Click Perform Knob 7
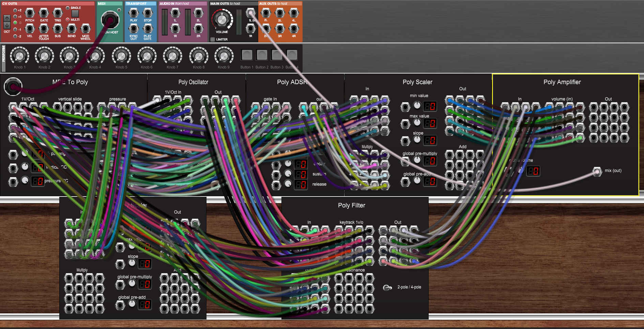The width and height of the screenshot is (644, 329). click(172, 56)
